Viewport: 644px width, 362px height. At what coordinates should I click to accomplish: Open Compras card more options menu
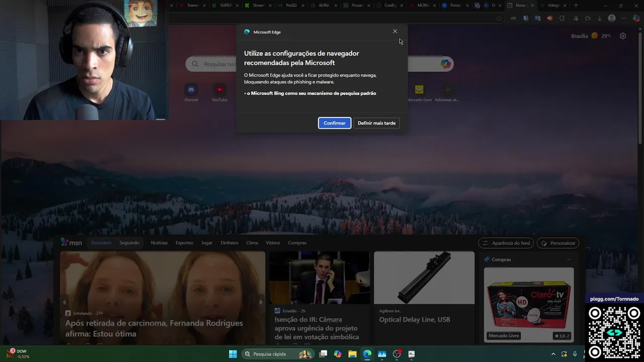(569, 259)
